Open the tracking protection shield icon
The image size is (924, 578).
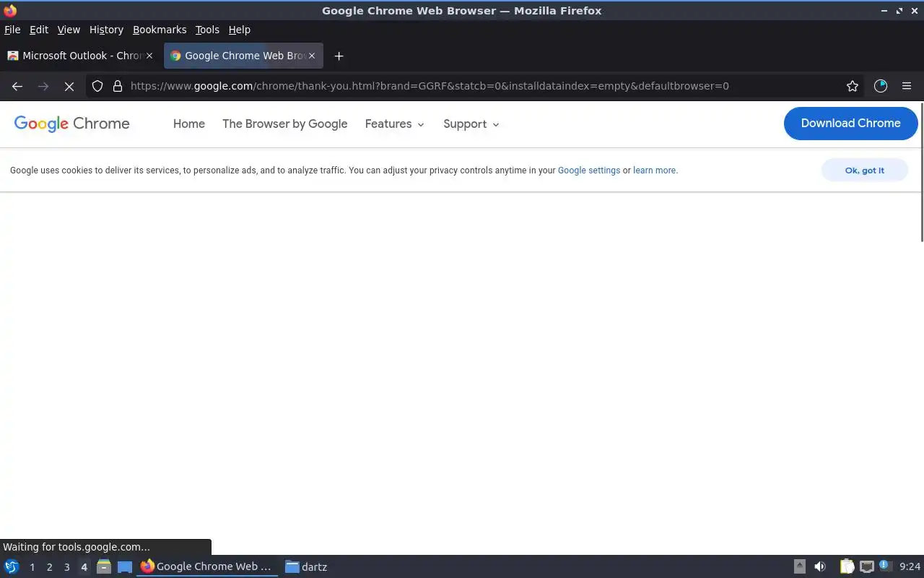(x=97, y=86)
